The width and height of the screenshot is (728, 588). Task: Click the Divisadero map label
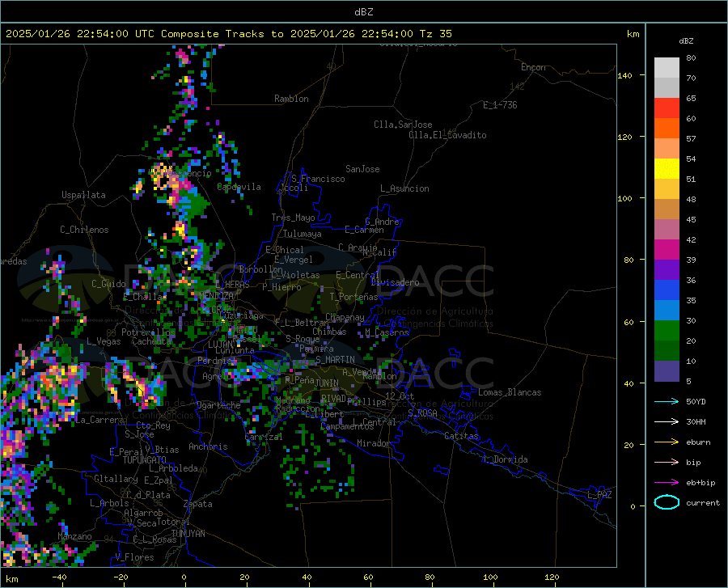coord(395,282)
